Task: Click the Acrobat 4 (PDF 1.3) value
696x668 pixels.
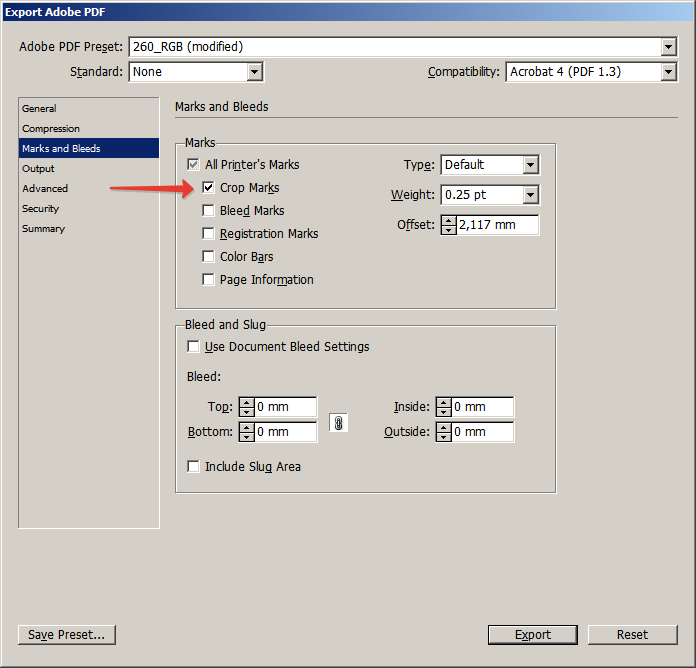Action: [x=565, y=72]
